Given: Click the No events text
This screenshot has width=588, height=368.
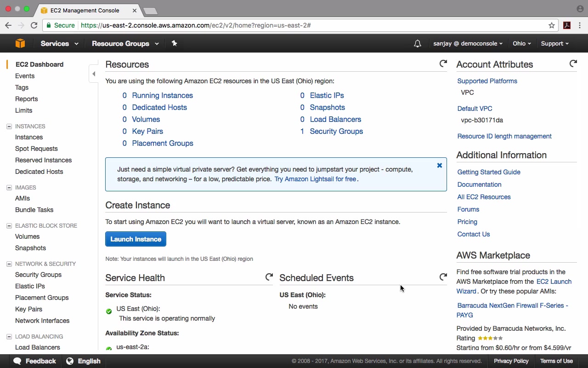Looking at the screenshot, I should coord(303,306).
